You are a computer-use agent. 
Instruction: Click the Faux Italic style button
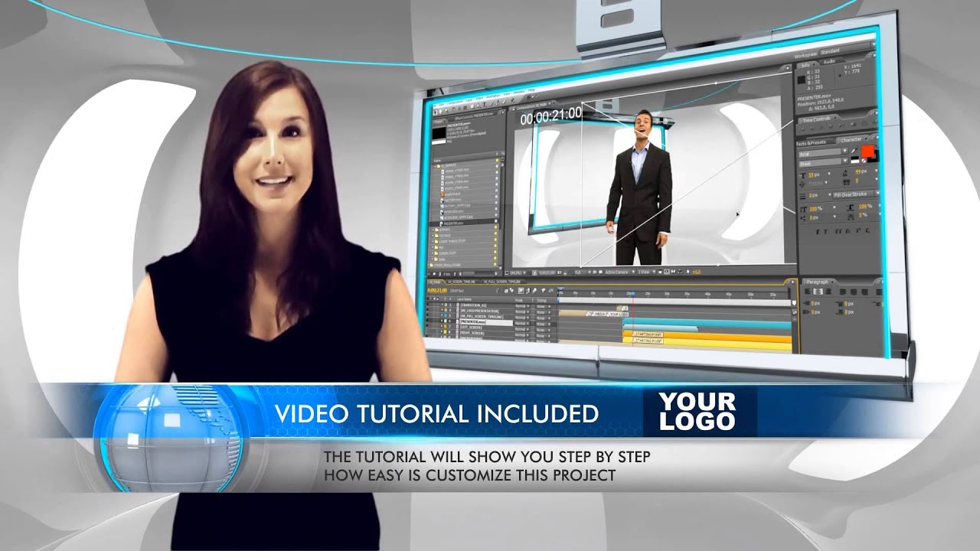825,232
